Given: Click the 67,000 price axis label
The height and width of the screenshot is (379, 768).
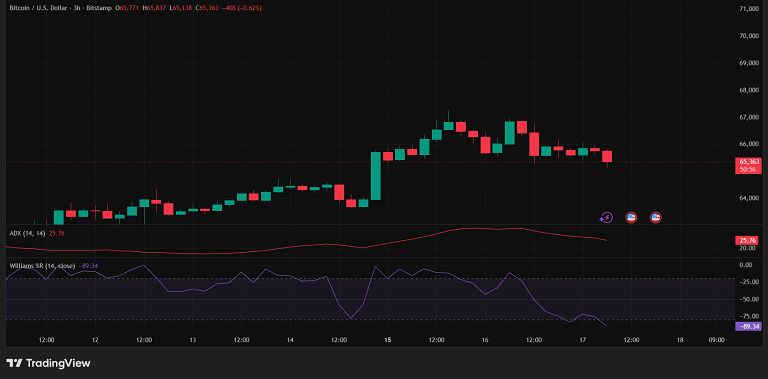Looking at the screenshot, I should (749, 118).
